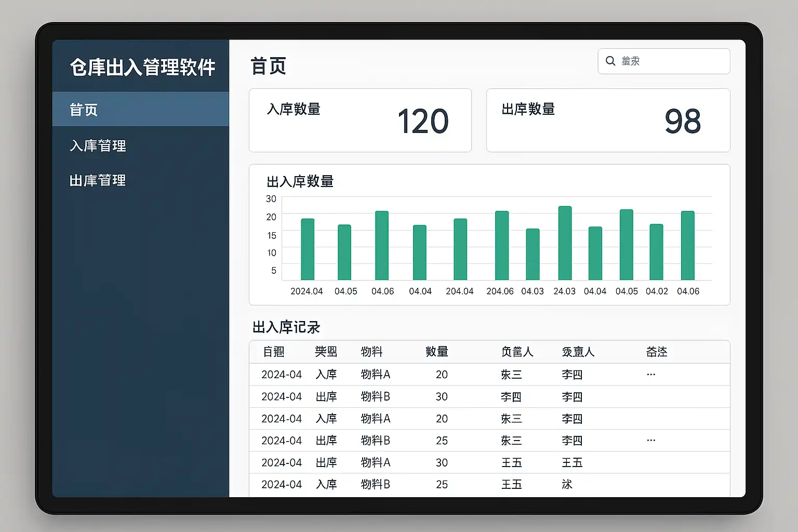Click the 仓库出入管理软件 app title
Image resolution: width=798 pixels, height=532 pixels.
(x=142, y=68)
